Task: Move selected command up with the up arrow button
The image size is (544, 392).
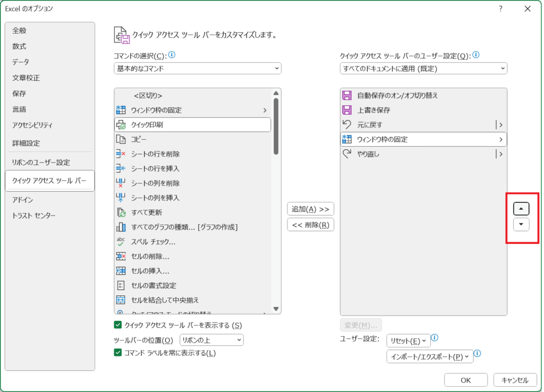Action: pos(521,209)
